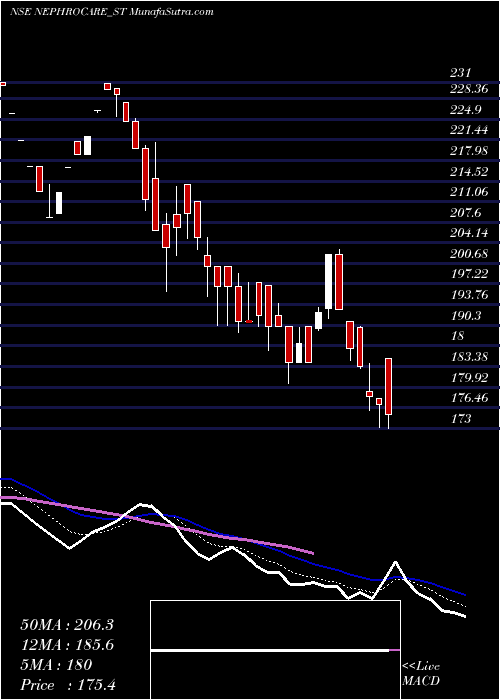The image size is (500, 700).
Task: Click the Live MACD label
Action: pyautogui.click(x=421, y=673)
